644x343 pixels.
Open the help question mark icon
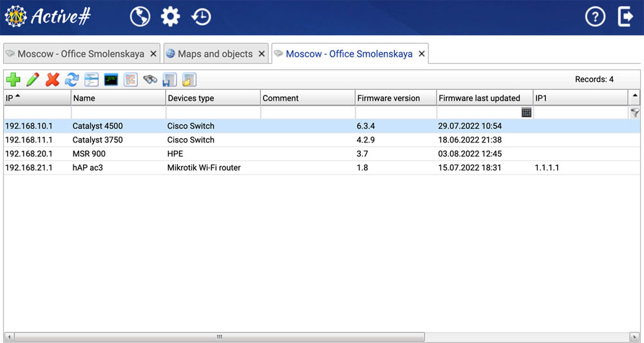[x=595, y=17]
